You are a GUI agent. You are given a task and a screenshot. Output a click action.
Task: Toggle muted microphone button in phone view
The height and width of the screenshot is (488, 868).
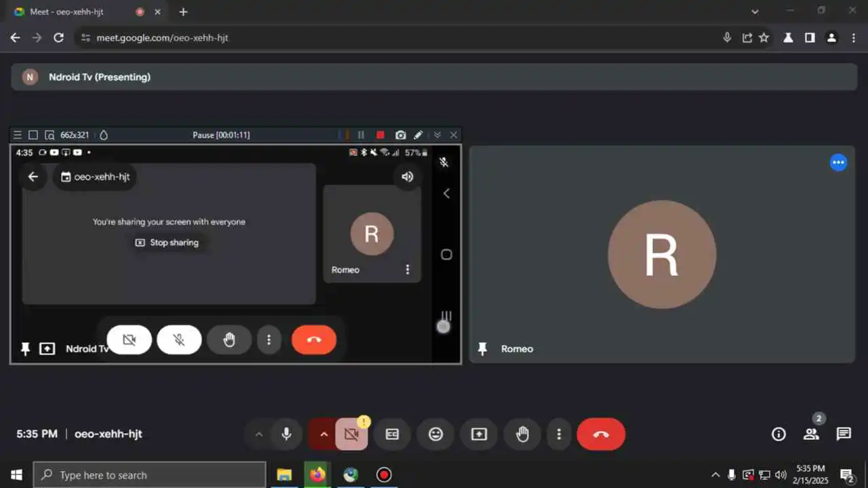coord(179,340)
